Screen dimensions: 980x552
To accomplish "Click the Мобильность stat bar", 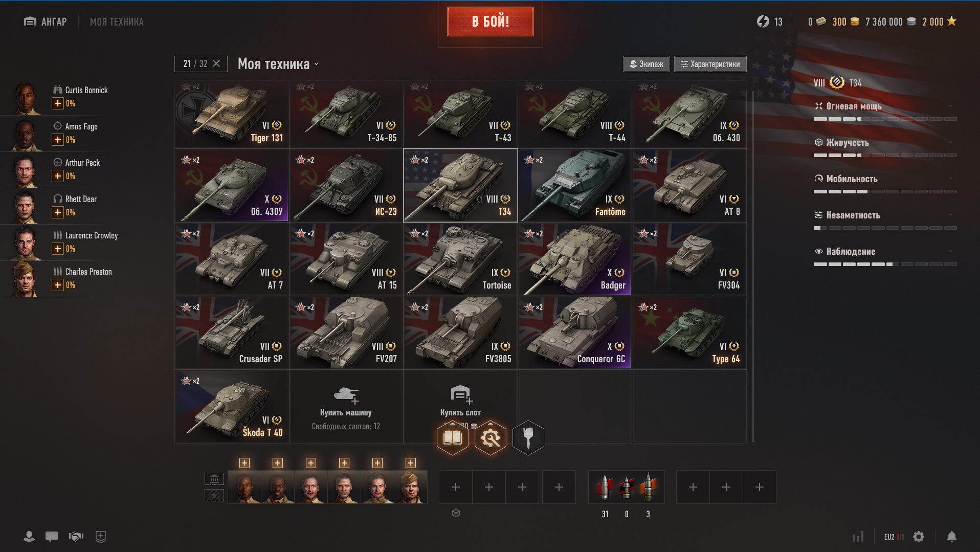I will pos(885,191).
